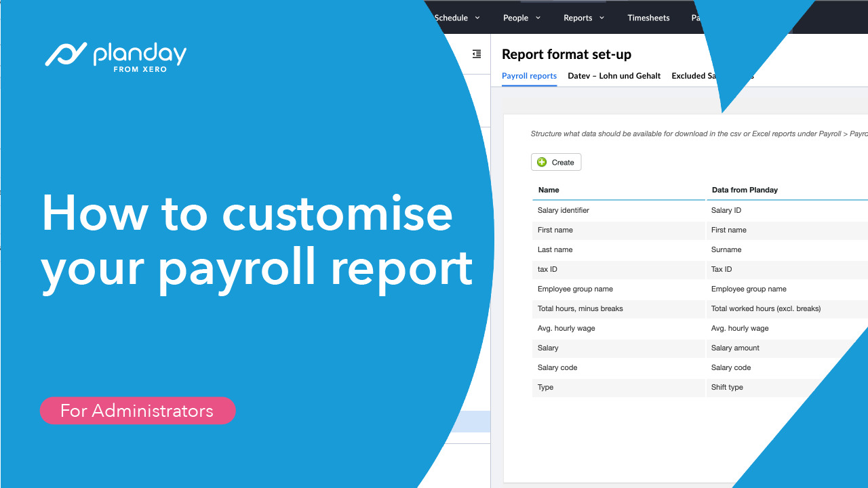This screenshot has width=868, height=488.
Task: Select the tax ID row name
Action: pyautogui.click(x=547, y=269)
